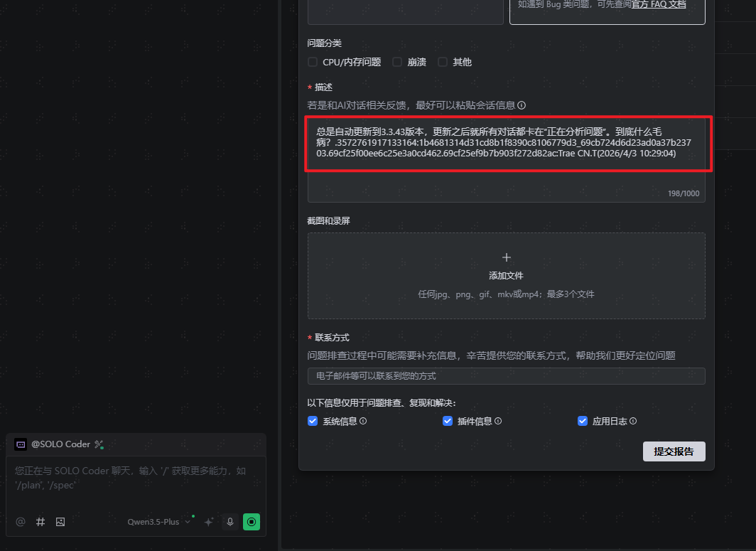The height and width of the screenshot is (551, 756).
Task: Check the 崩溃 category checkbox
Action: tap(397, 62)
